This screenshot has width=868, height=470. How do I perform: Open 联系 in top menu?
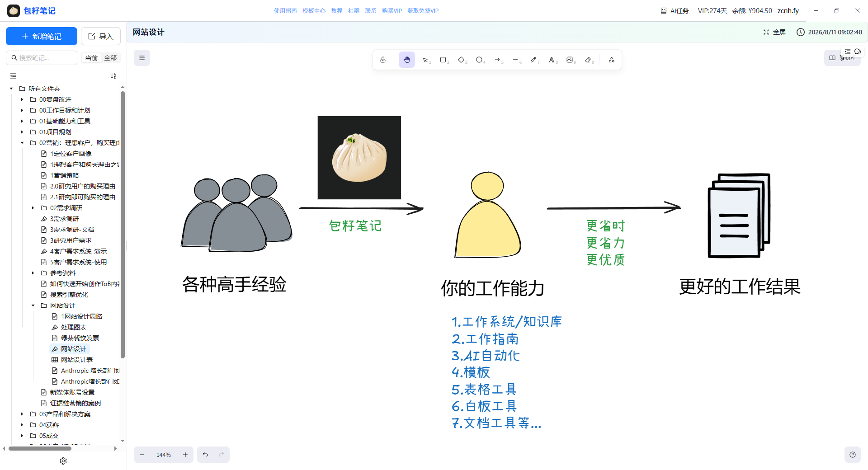point(371,11)
